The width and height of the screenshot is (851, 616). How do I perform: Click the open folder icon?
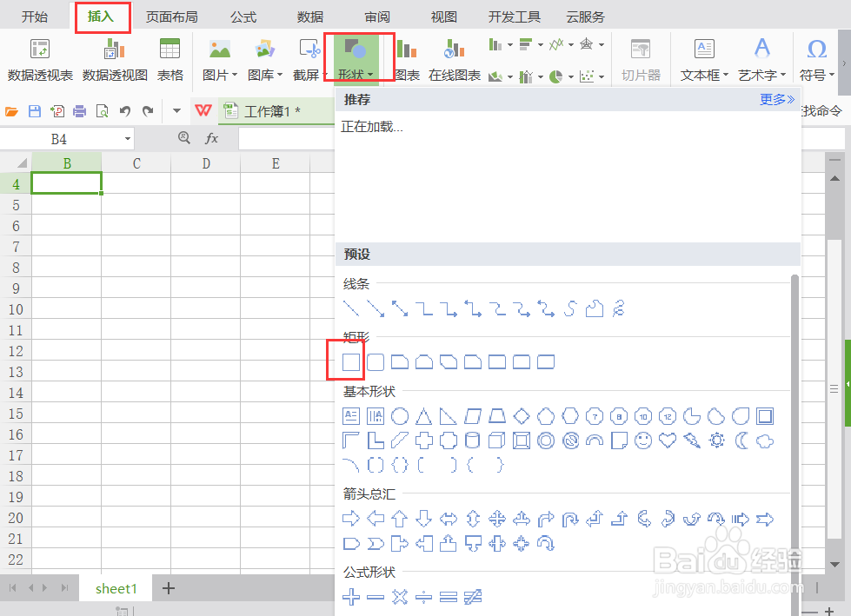[11, 111]
